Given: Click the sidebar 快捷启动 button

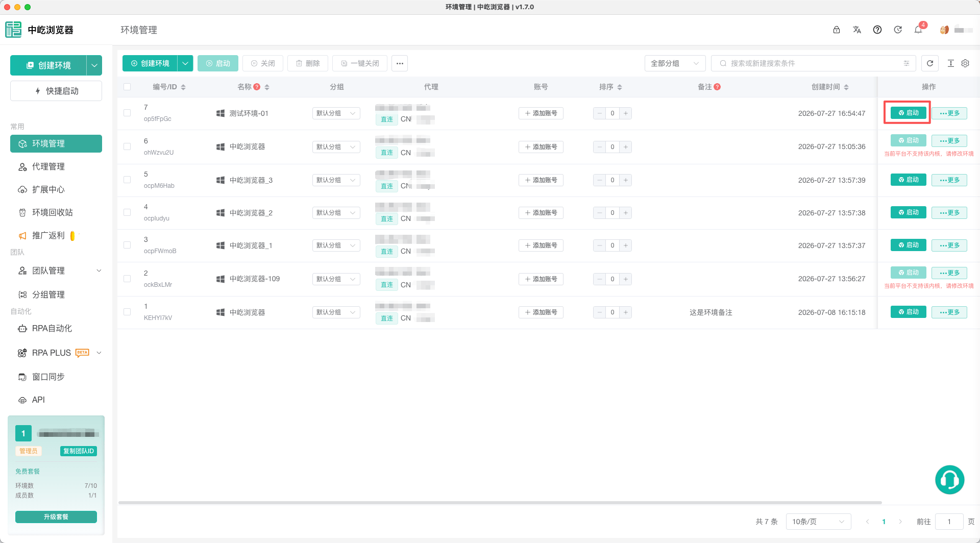Looking at the screenshot, I should tap(56, 91).
